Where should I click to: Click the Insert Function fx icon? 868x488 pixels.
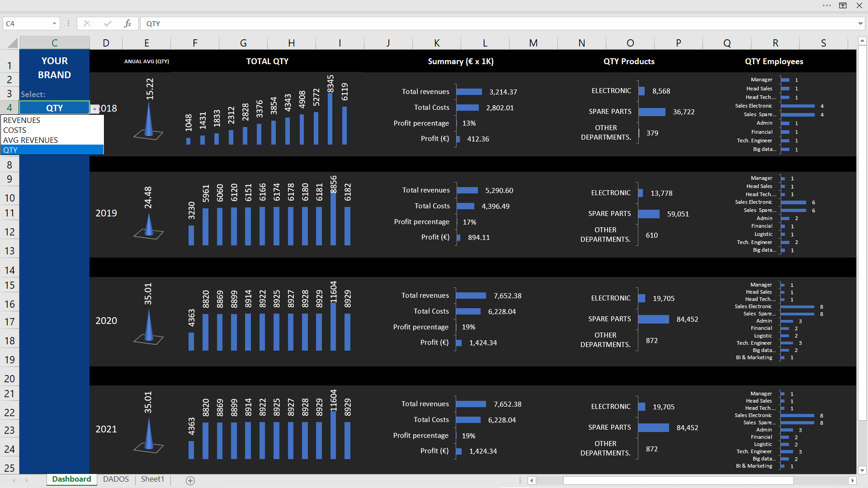coord(127,23)
